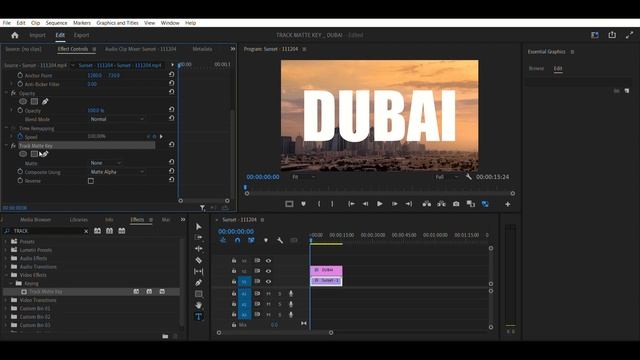Step forward one frame
The height and width of the screenshot is (360, 640).
[x=395, y=204]
